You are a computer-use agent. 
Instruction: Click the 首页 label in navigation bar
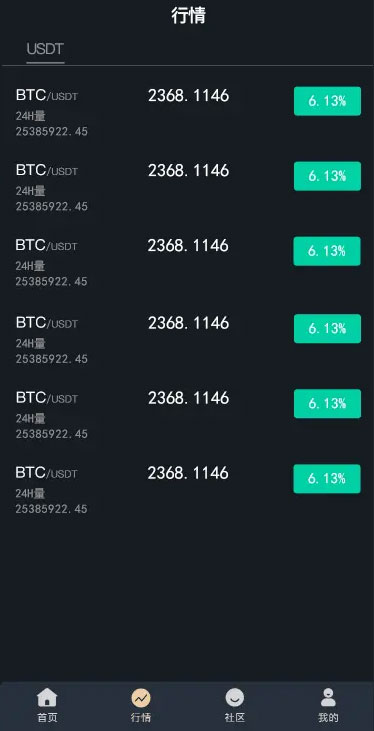(47, 717)
